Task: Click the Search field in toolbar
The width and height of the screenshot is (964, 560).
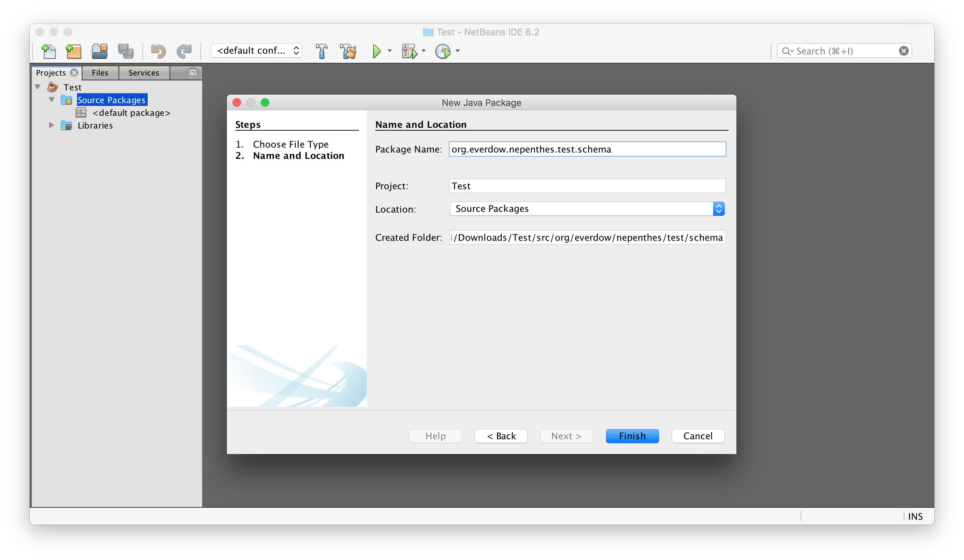Action: tap(844, 51)
